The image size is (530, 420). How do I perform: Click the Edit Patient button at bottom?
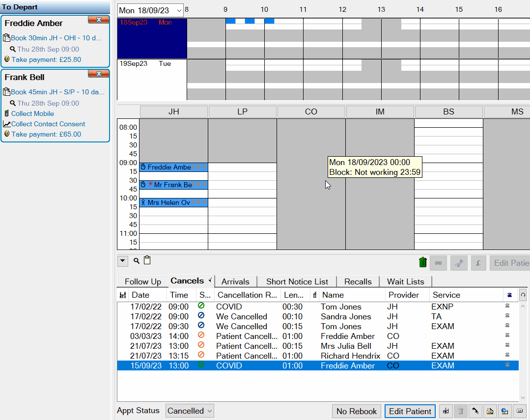410,411
